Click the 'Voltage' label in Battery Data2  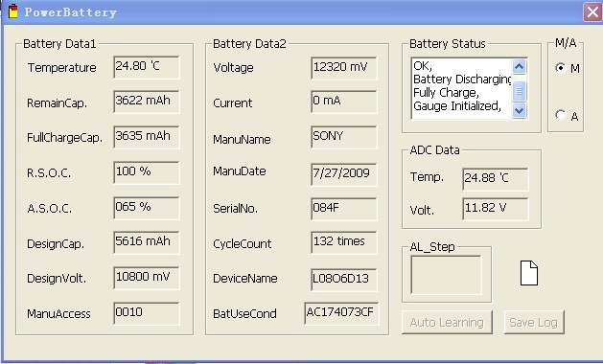[233, 68]
